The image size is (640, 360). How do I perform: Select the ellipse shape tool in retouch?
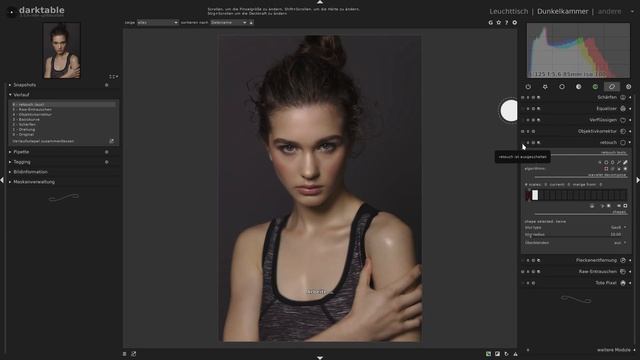click(x=613, y=162)
